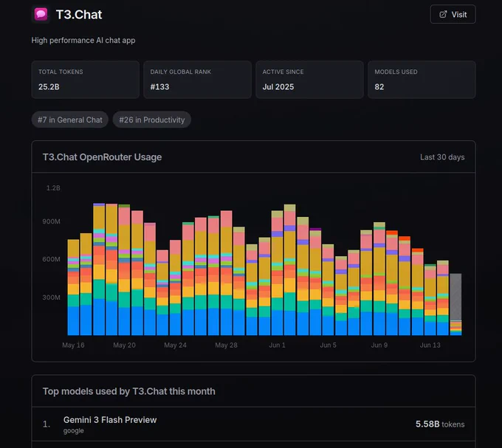Click the Visit button
Viewport: 502px width, 448px height.
coord(453,15)
